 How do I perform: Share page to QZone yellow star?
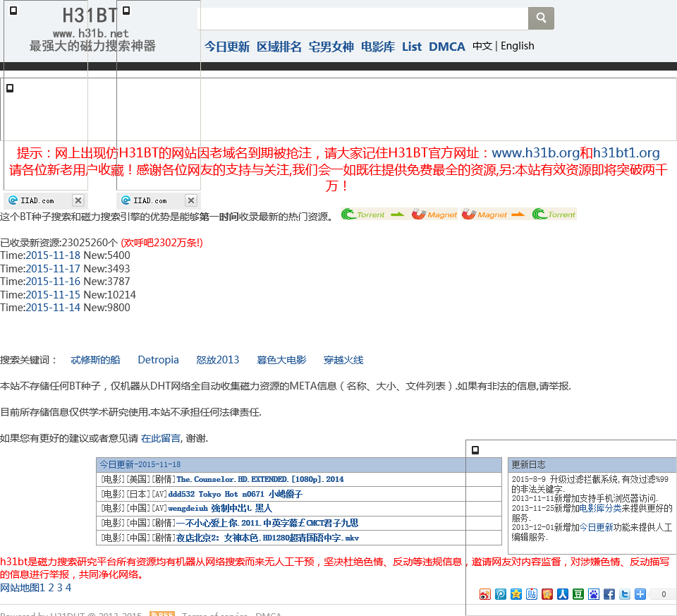(516, 594)
